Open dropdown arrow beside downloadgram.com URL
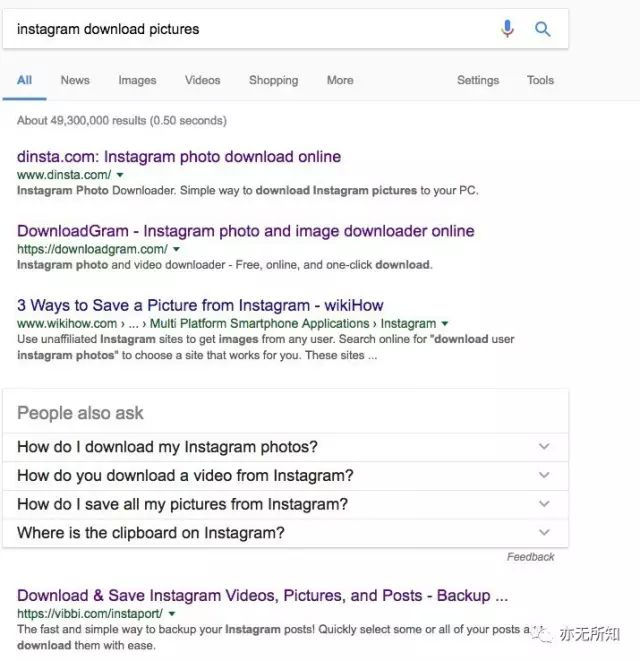 click(x=176, y=249)
